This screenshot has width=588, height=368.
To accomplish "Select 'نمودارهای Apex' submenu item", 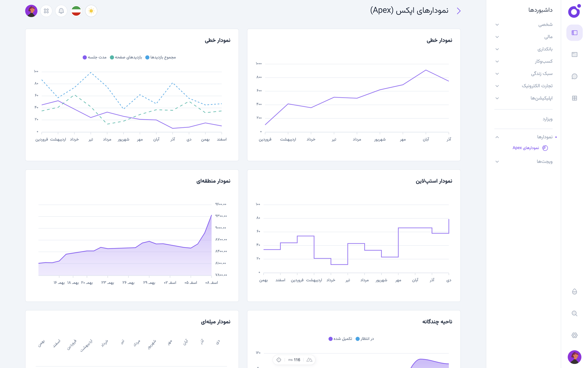I will tap(526, 148).
